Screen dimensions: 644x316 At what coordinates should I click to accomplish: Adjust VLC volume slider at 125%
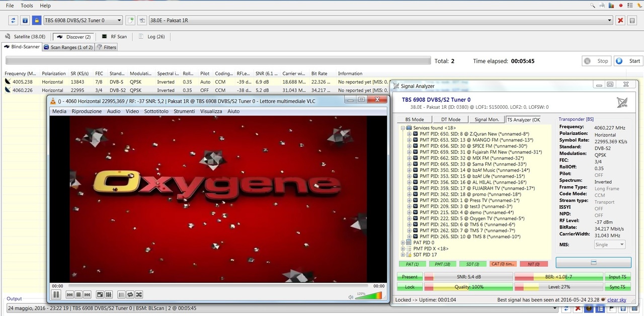(368, 296)
